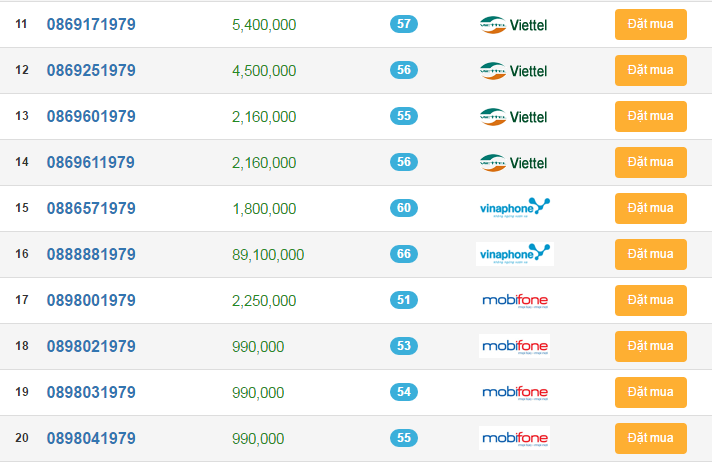Click the Mobifone logo for 0898041979
The image size is (713, 464).
(x=514, y=438)
